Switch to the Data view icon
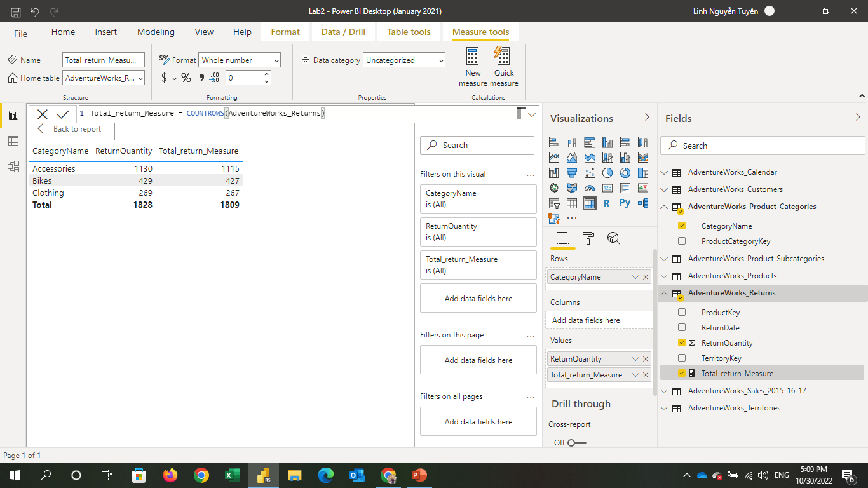This screenshot has height=488, width=868. pos(13,140)
